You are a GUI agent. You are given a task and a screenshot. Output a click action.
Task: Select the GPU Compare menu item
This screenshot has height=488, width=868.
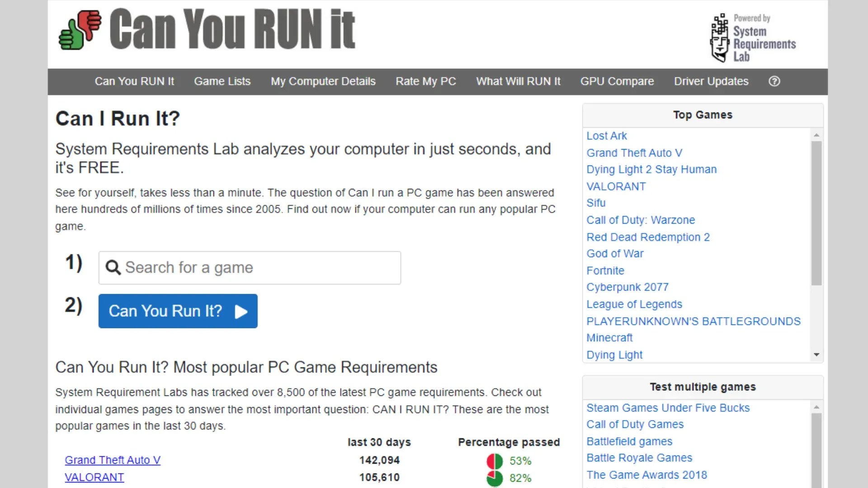617,81
